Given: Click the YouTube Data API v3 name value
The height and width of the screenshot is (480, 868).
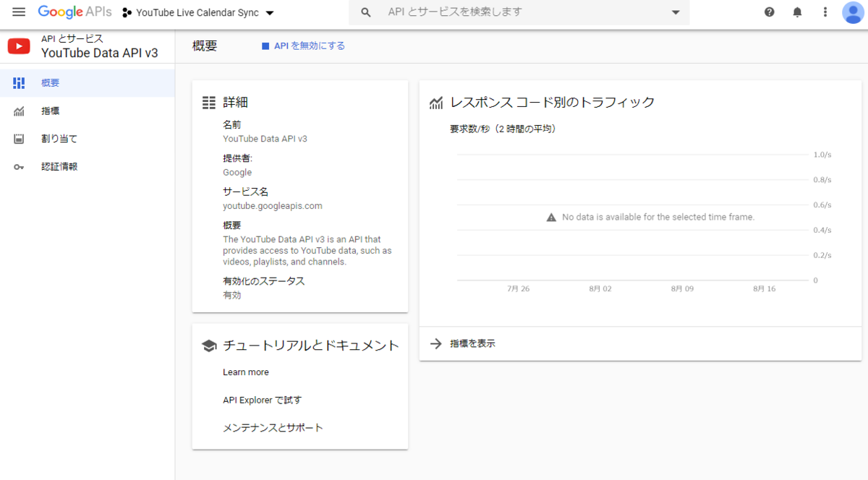Looking at the screenshot, I should click(x=265, y=139).
